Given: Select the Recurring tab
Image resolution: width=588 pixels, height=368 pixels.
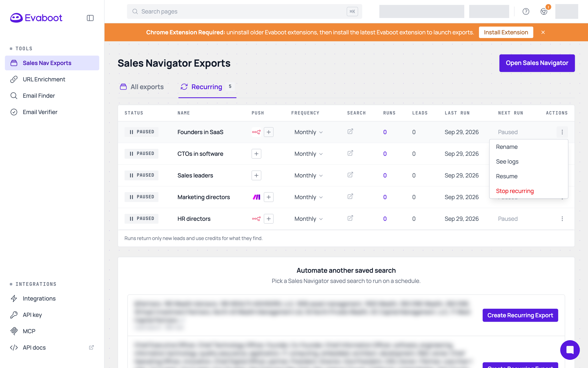Looking at the screenshot, I should click(x=207, y=87).
